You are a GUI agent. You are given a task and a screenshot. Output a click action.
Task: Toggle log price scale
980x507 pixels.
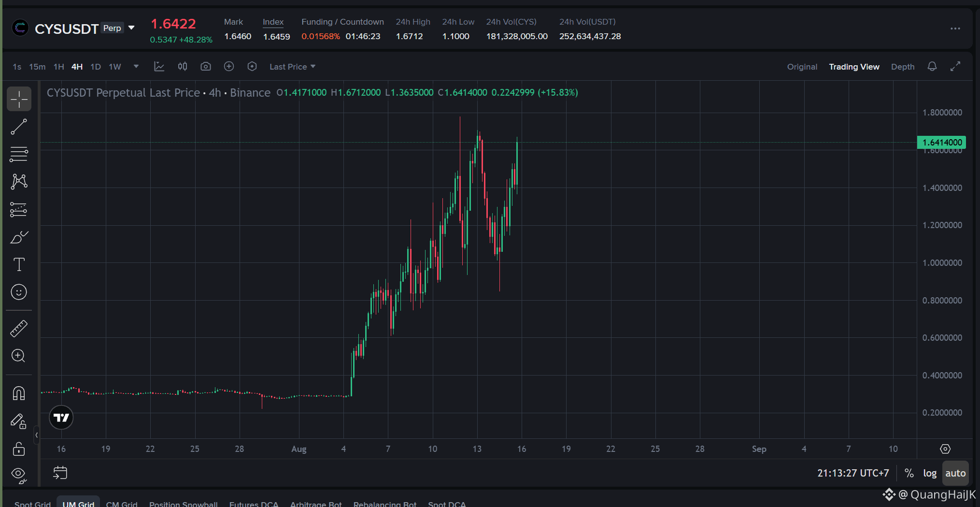point(930,473)
